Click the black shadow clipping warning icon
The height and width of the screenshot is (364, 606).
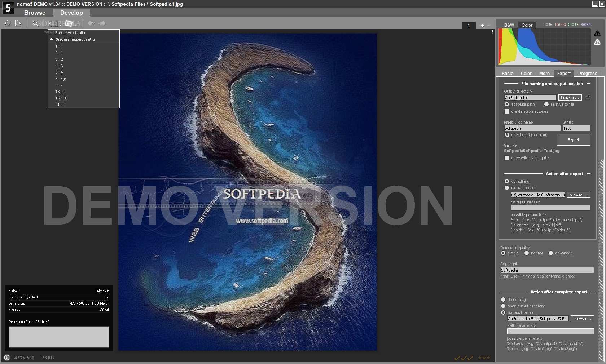[x=597, y=34]
